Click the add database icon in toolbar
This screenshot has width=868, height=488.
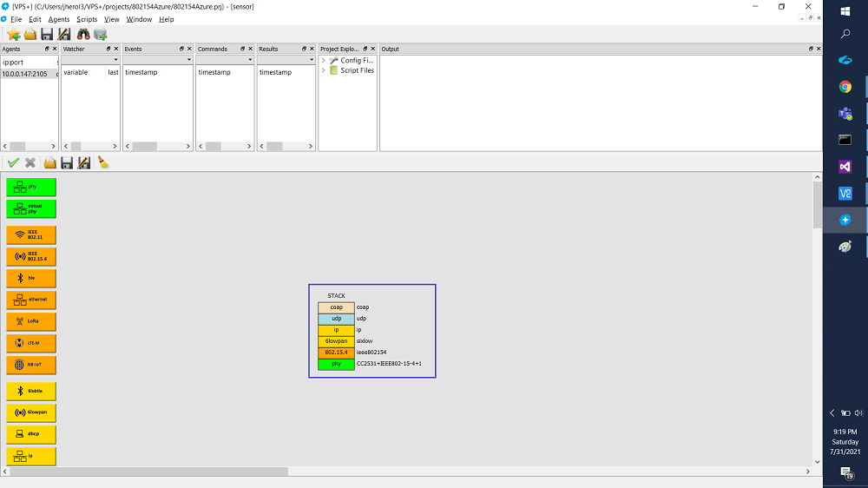click(x=101, y=35)
